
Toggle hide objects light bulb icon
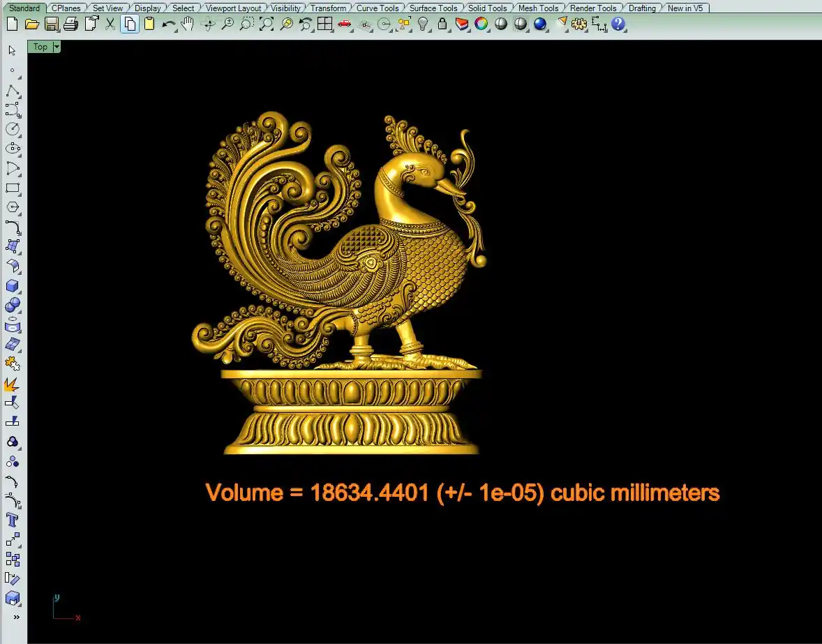[423, 24]
